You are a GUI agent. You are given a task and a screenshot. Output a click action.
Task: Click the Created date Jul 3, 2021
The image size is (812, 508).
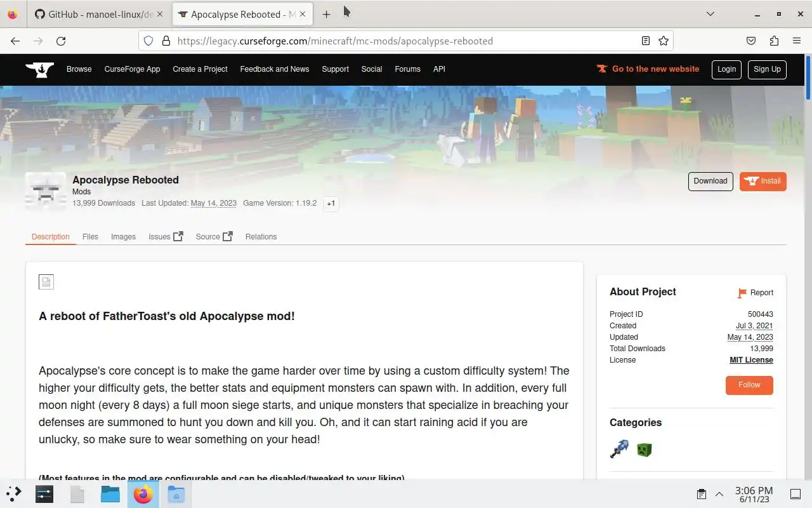754,326
